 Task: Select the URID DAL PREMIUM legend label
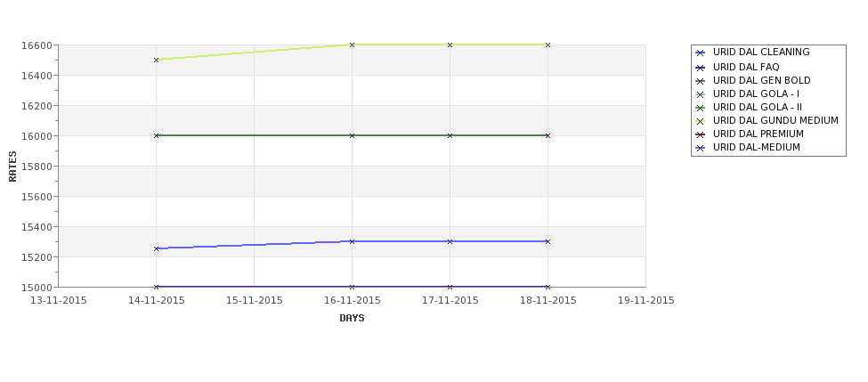pos(758,134)
